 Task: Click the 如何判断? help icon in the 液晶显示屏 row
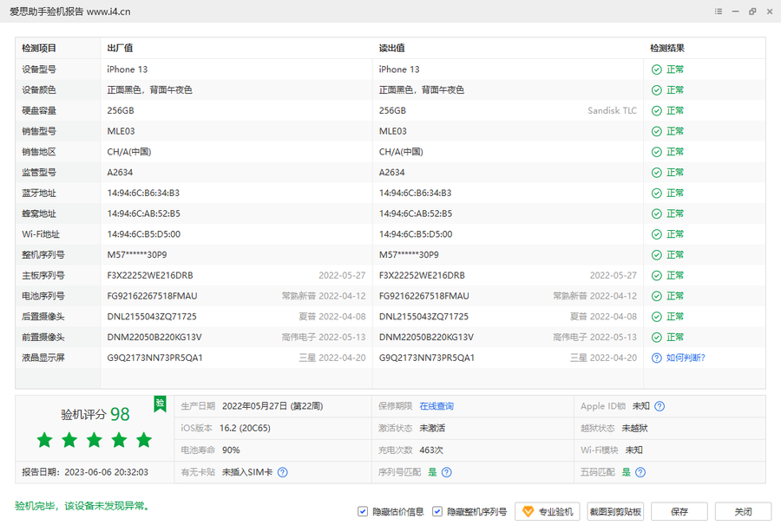(657, 358)
